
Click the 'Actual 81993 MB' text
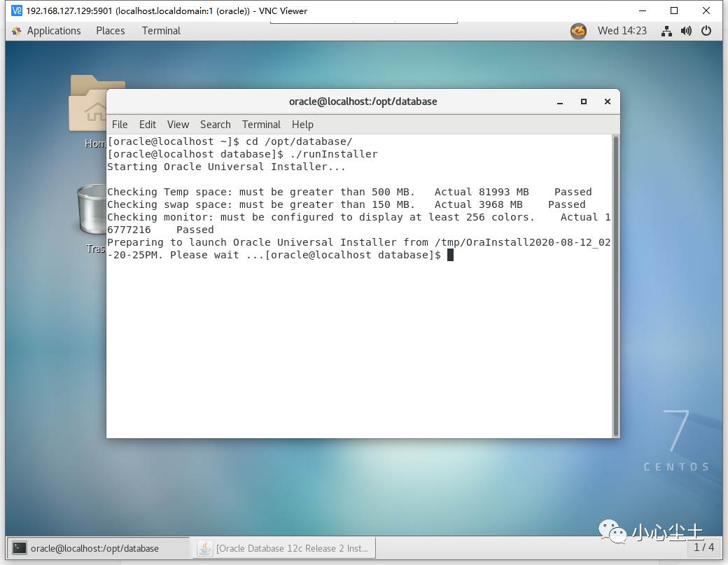pos(482,192)
